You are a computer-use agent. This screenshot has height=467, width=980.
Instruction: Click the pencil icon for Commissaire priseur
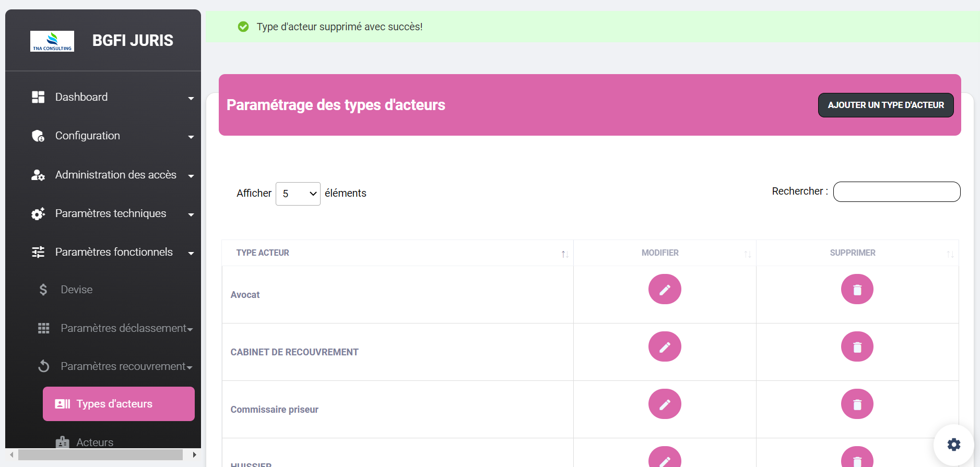[x=665, y=404]
